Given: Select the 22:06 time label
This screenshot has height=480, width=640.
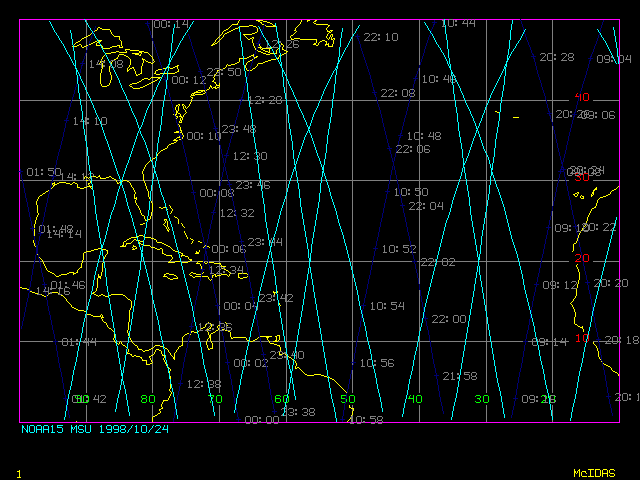Looking at the screenshot, I should click(413, 149).
